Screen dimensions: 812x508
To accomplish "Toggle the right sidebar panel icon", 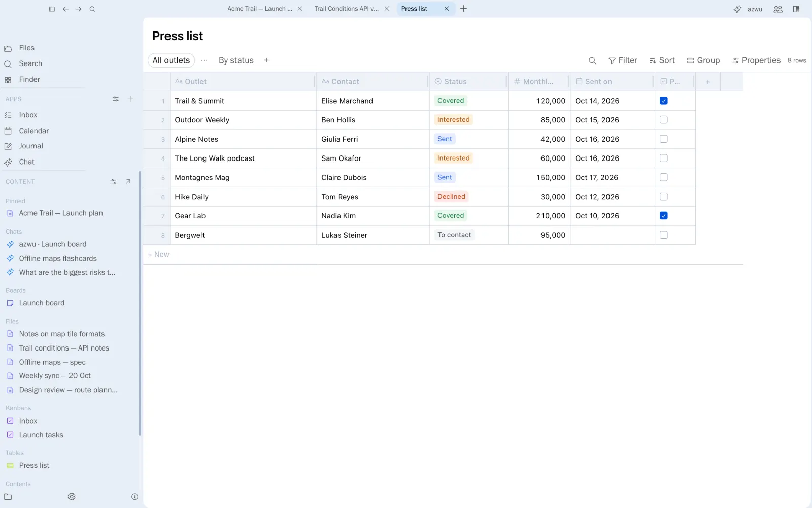I will (x=796, y=9).
